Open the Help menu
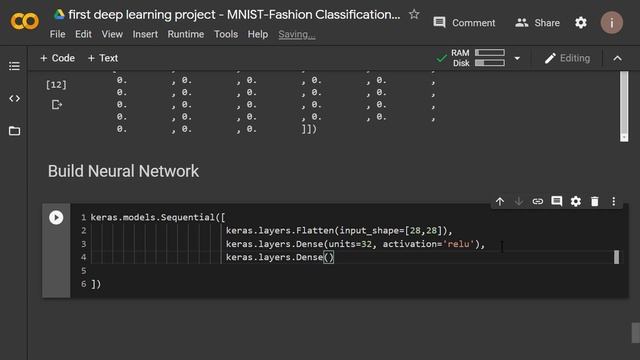 (258, 34)
